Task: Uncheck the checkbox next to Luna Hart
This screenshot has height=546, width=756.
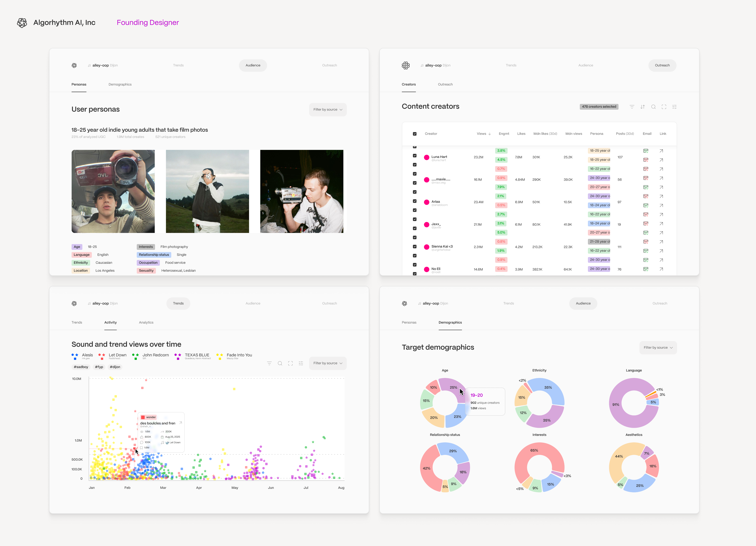Action: click(x=415, y=155)
